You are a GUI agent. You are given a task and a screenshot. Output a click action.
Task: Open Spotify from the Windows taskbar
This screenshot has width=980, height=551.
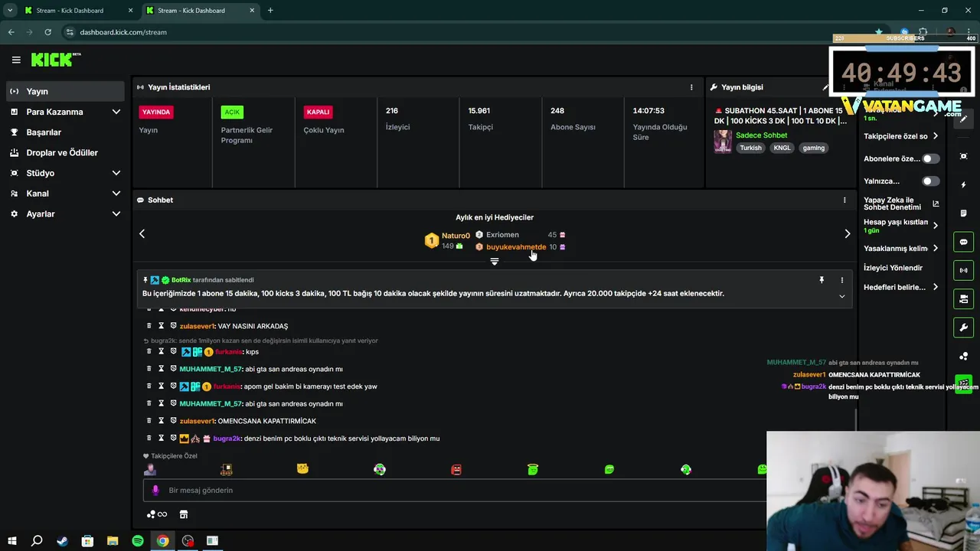(x=138, y=541)
